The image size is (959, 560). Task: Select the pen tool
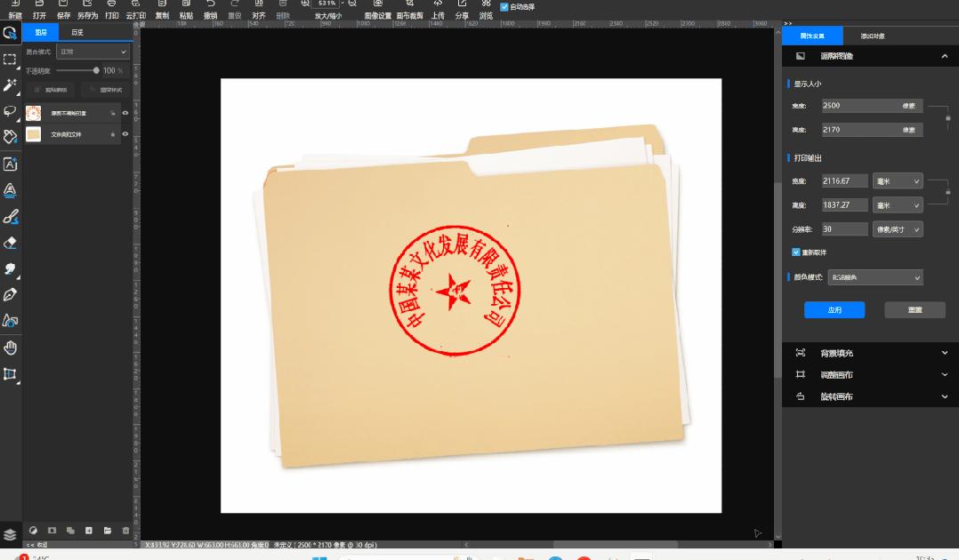point(10,295)
